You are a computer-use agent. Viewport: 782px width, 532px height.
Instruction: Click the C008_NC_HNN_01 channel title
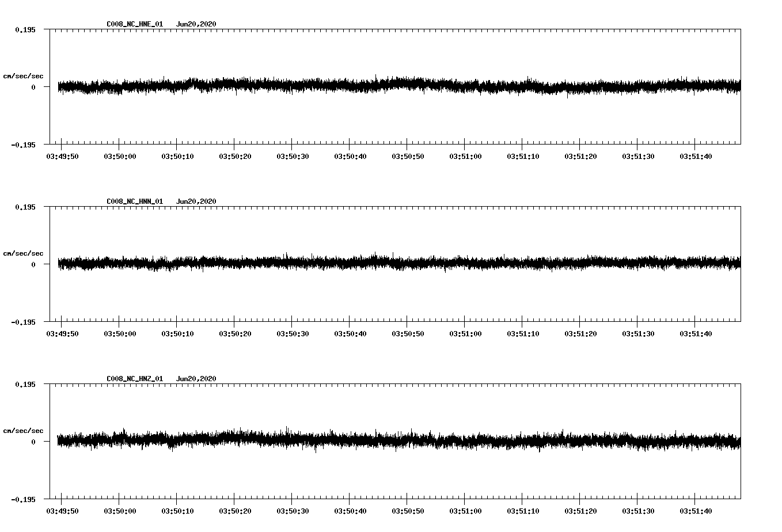coord(135,202)
